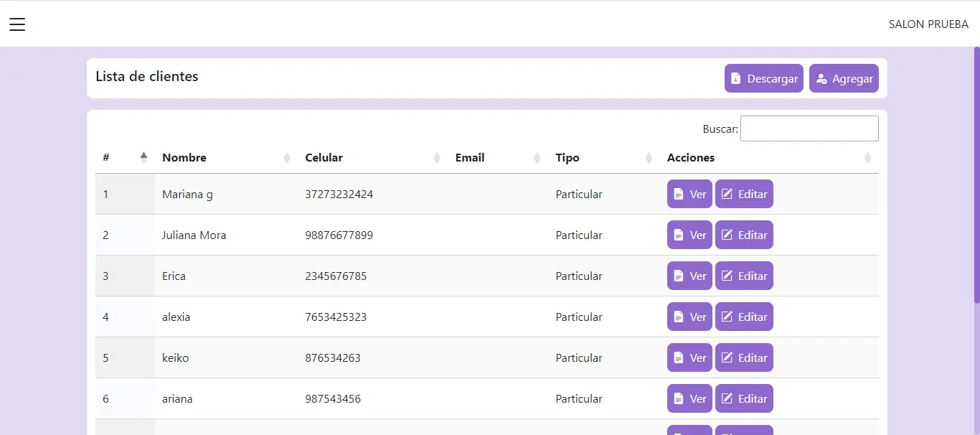Image resolution: width=980 pixels, height=435 pixels.
Task: Edit client Juliana Mora
Action: (x=744, y=235)
